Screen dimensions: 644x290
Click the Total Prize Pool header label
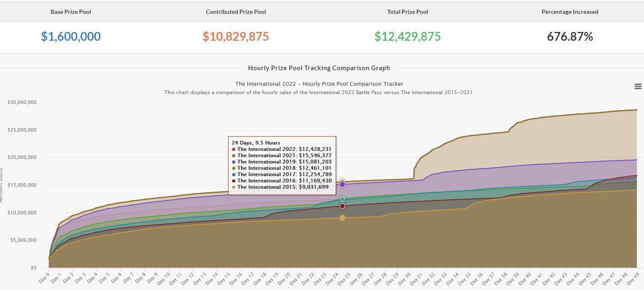407,12
